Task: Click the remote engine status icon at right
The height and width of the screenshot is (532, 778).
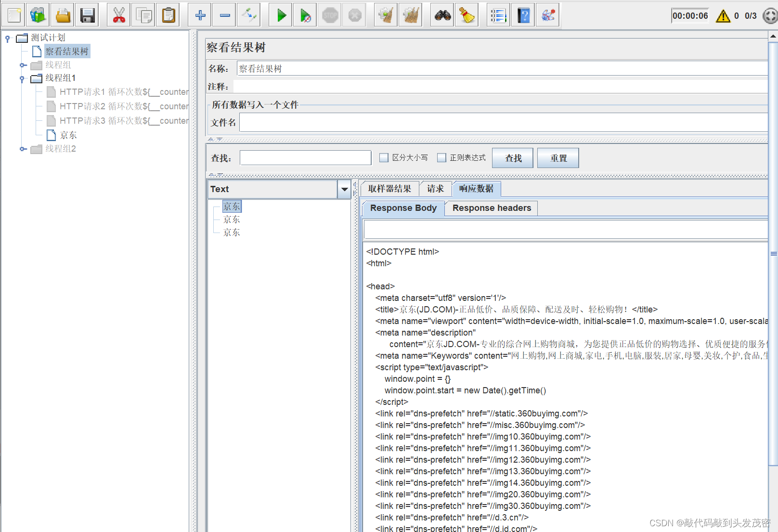Action: [x=771, y=16]
